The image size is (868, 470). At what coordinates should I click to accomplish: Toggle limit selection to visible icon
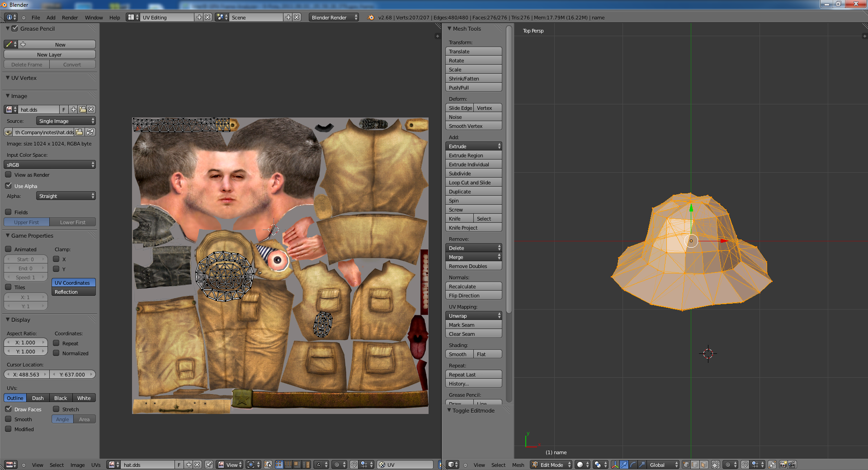716,465
